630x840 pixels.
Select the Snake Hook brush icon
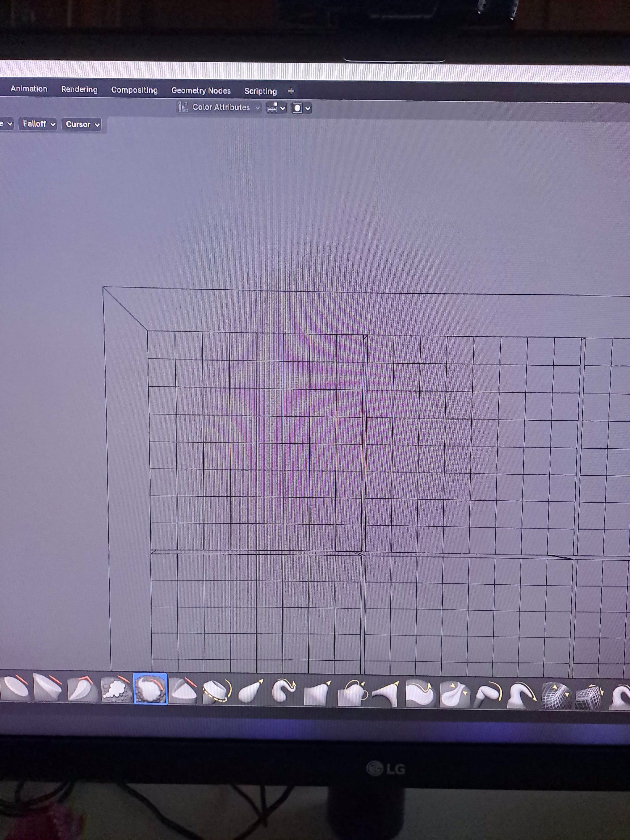click(x=284, y=690)
